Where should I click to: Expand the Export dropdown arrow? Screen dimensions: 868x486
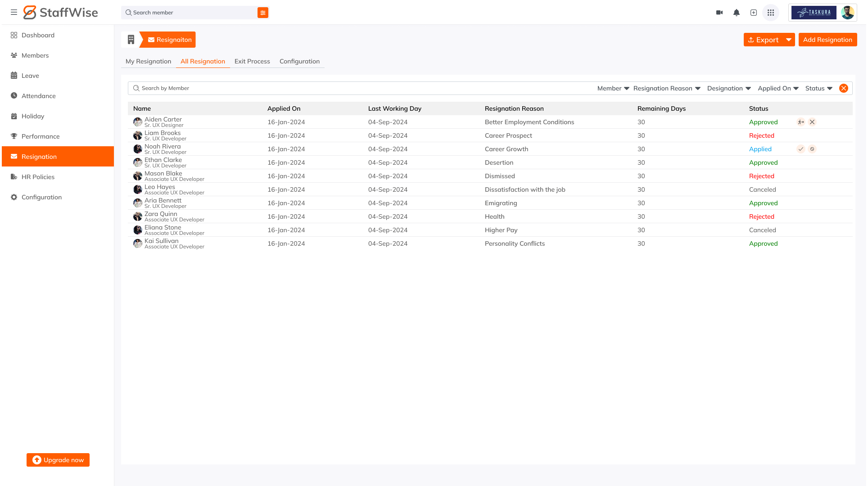(x=789, y=40)
